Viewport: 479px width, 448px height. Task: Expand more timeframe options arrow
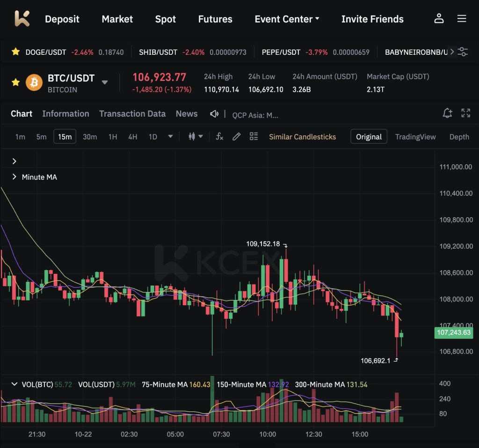pyautogui.click(x=170, y=136)
